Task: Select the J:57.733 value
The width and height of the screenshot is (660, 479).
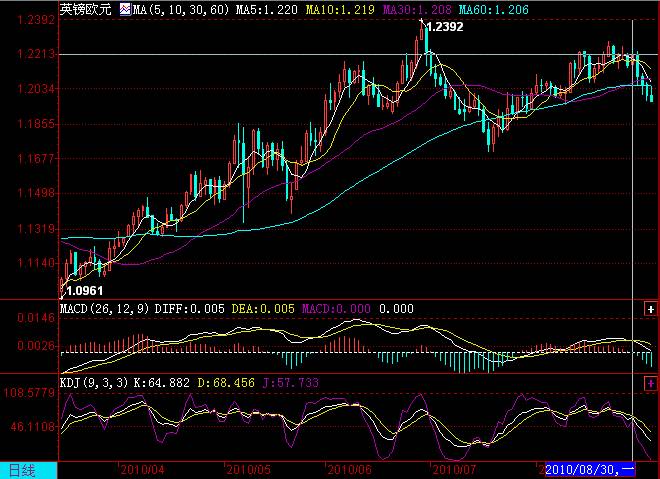Action: click(x=291, y=383)
